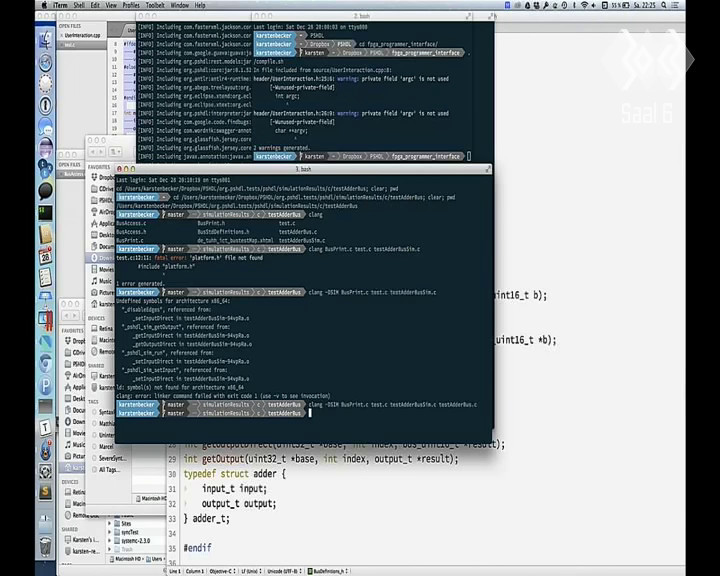Open the blue P app in dock
This screenshot has width=720, height=576.
45,385
